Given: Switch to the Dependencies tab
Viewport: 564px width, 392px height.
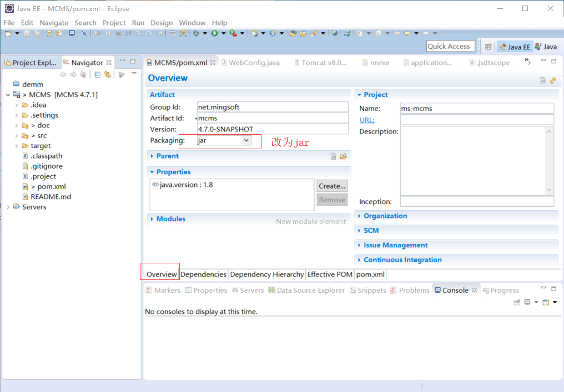Looking at the screenshot, I should click(x=204, y=274).
